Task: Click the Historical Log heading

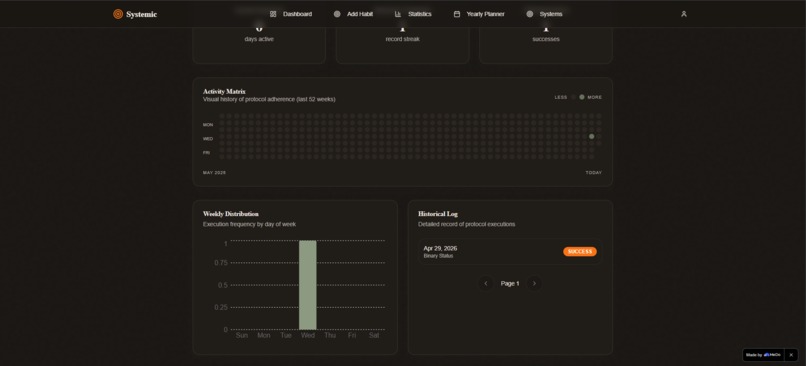Action: pyautogui.click(x=438, y=214)
